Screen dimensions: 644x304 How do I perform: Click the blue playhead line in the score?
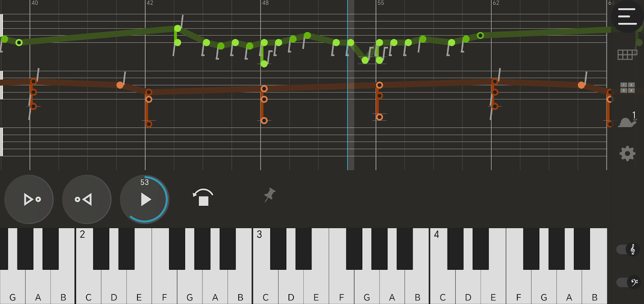point(348,85)
